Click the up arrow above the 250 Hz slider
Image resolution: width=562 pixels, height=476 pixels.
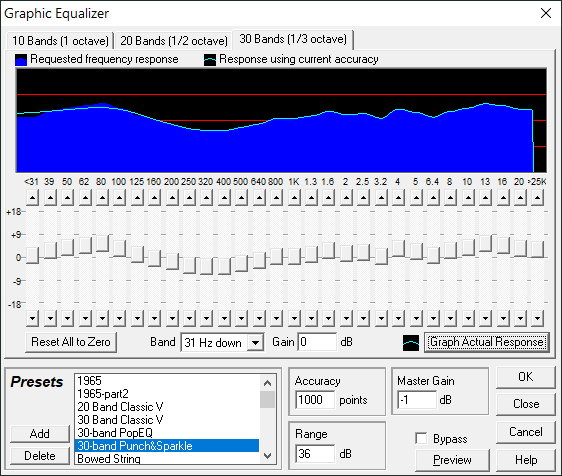pyautogui.click(x=189, y=197)
